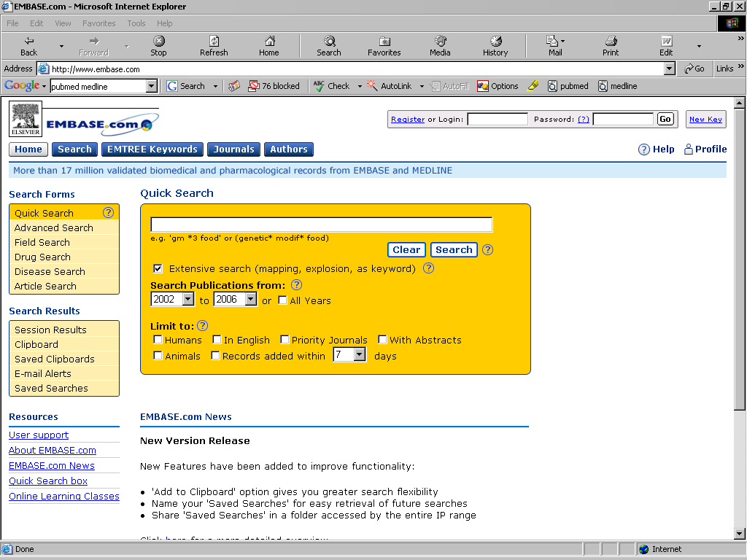The image size is (747, 560).
Task: Tick the Priority Journals checkbox
Action: click(285, 340)
